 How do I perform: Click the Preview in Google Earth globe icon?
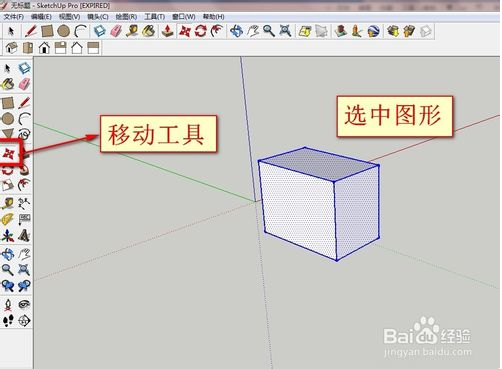[x=373, y=31]
